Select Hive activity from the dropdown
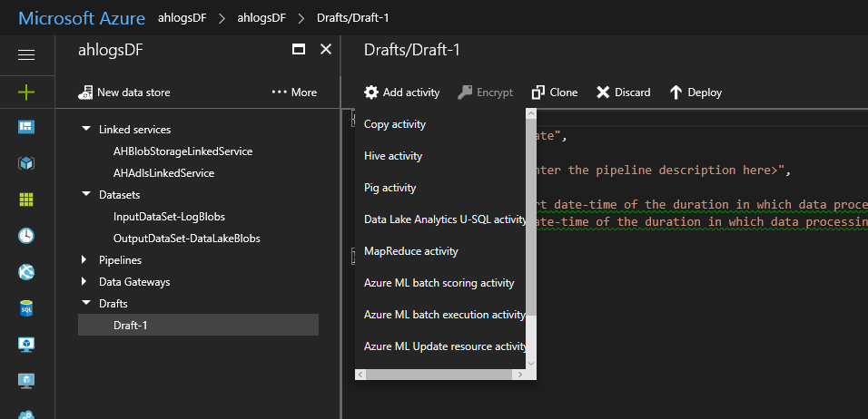The height and width of the screenshot is (419, 868). 440,156
